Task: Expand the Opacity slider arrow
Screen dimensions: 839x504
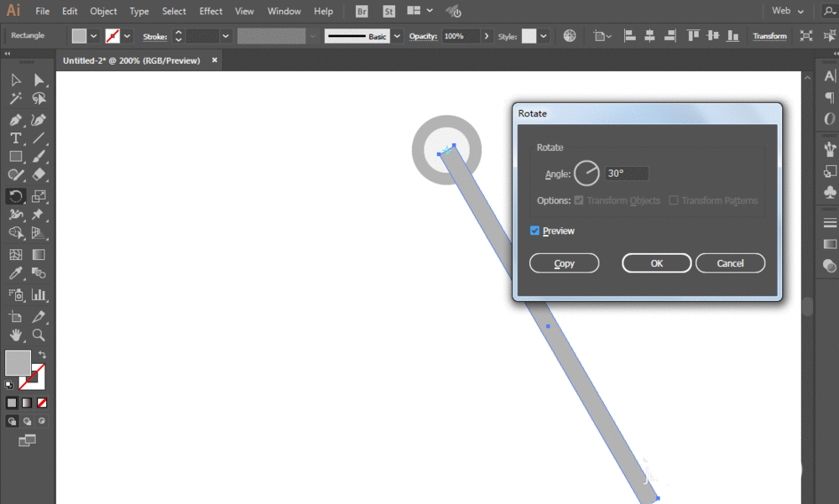Action: click(487, 36)
